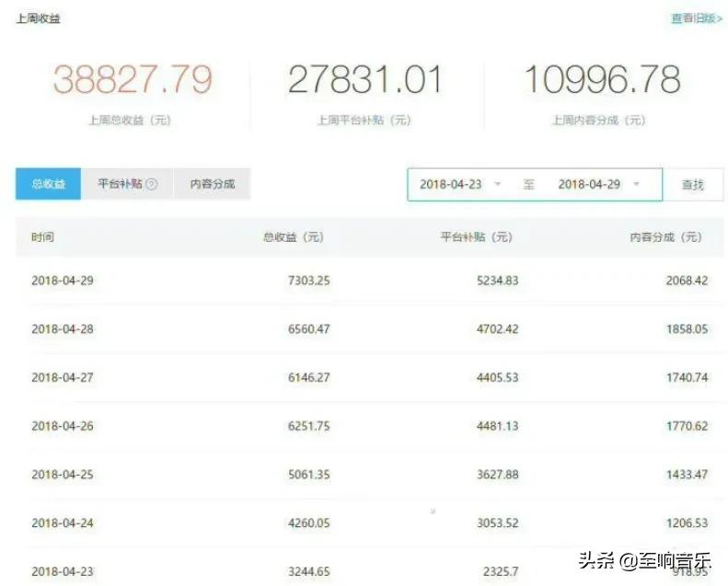Click the subsidy value 3053.52
Screen dimensions: 728x586
(x=498, y=523)
